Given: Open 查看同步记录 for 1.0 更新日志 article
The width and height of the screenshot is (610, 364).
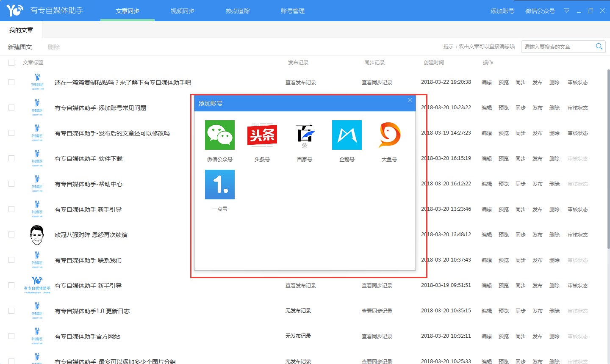Looking at the screenshot, I should [377, 311].
